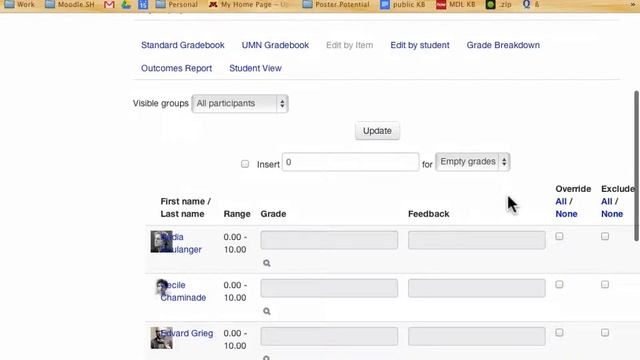Switch to the Standard Gradebook tab
This screenshot has width=640, height=360.
tap(182, 45)
